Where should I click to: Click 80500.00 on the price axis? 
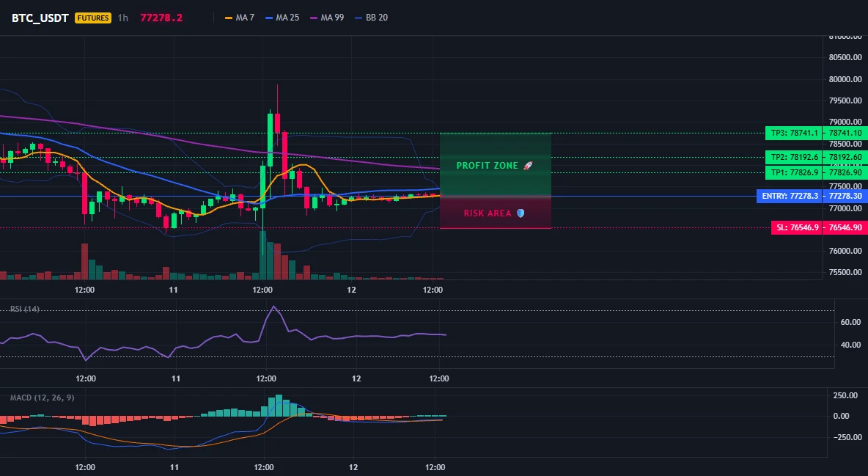[x=845, y=58]
